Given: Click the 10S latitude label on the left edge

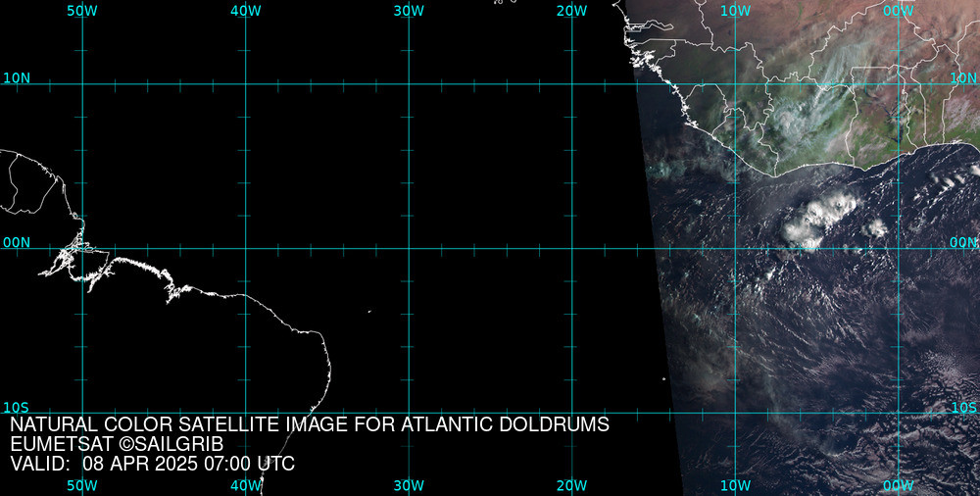Looking at the screenshot, I should coord(17,408).
